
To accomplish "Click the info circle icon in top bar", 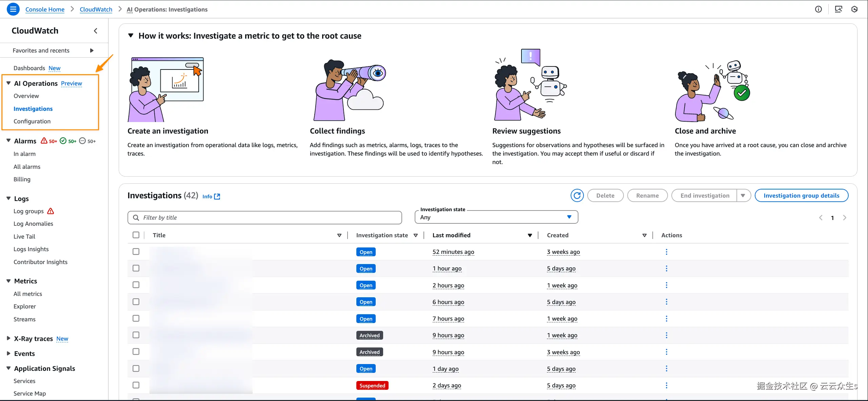I will [x=818, y=9].
